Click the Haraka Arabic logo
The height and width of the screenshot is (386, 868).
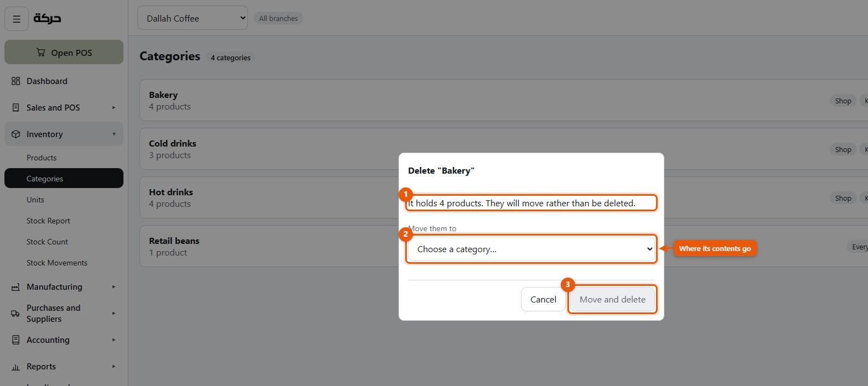tap(47, 18)
